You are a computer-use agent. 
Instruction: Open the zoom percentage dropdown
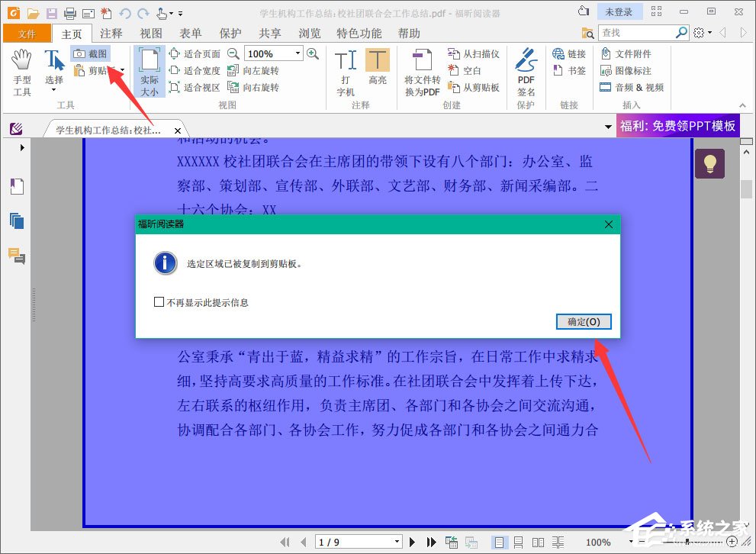(x=296, y=53)
